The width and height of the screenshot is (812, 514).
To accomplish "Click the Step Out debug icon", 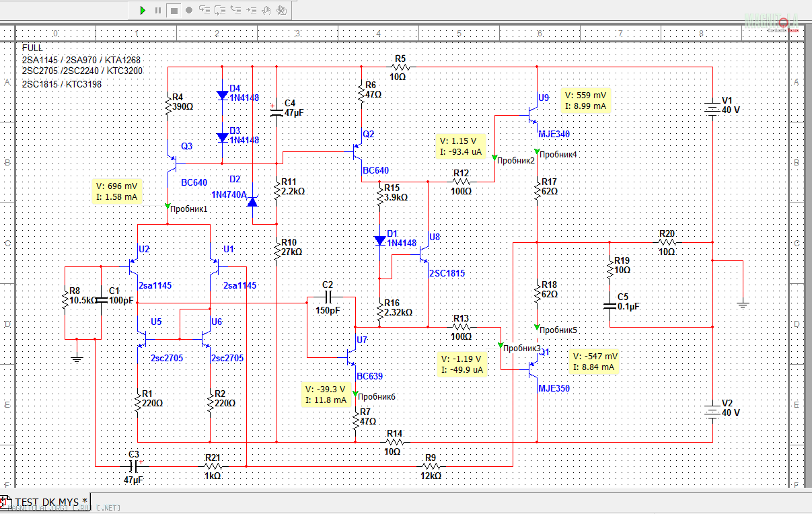I will (x=235, y=10).
